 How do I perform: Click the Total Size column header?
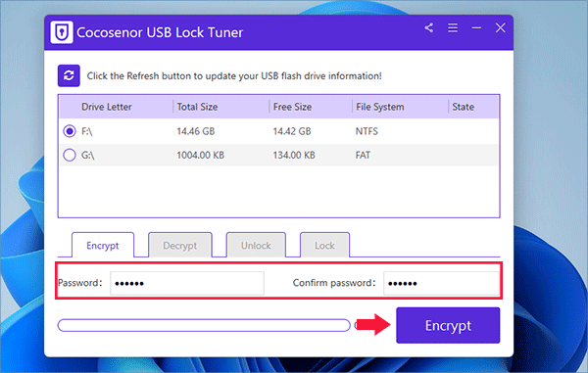[x=197, y=107]
